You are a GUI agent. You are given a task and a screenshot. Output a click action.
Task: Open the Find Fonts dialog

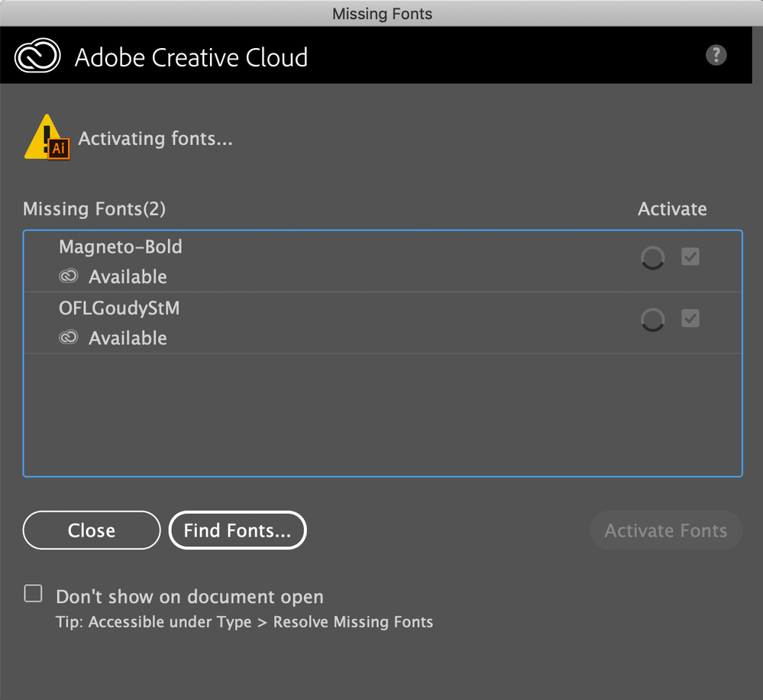coord(237,531)
